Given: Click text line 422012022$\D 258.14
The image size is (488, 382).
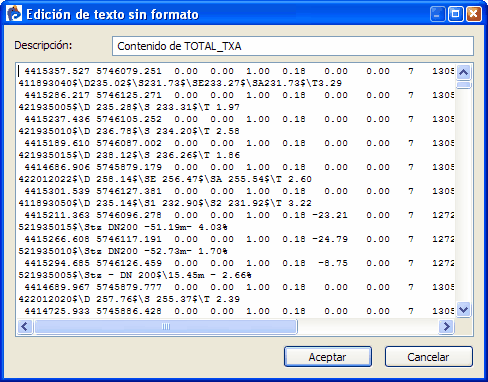Looking at the screenshot, I should pos(165,179).
